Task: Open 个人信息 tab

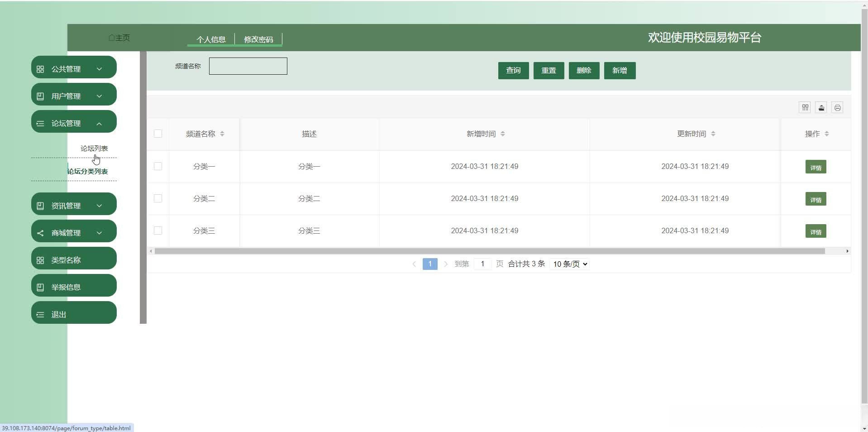Action: [x=211, y=39]
